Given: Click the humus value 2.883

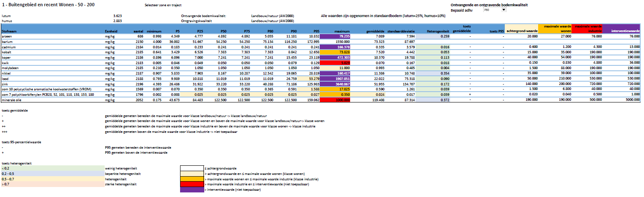Looking at the screenshot, I should point(118,20).
